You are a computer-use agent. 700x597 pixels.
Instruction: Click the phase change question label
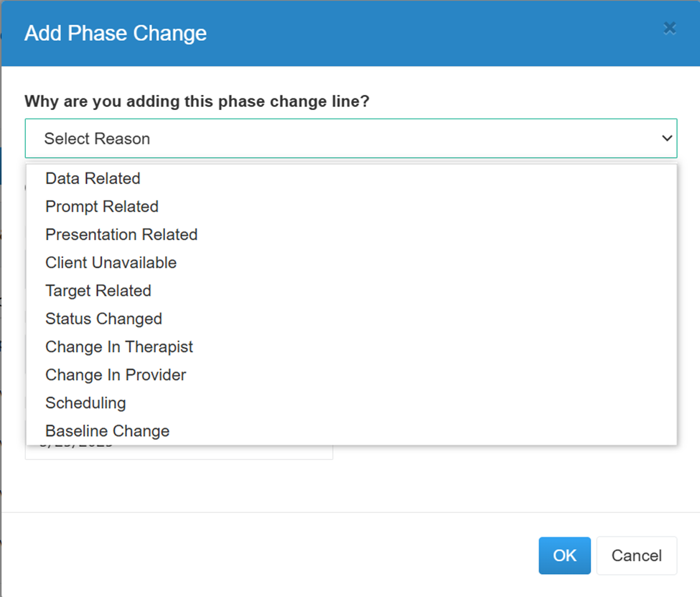(197, 101)
